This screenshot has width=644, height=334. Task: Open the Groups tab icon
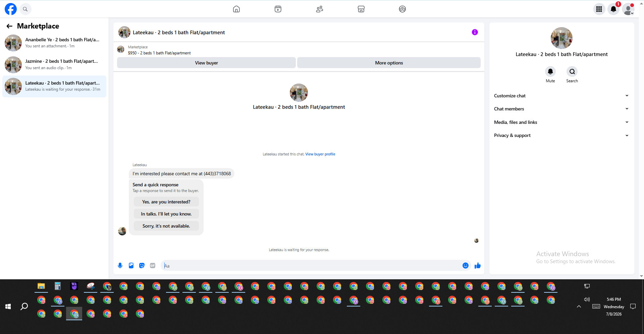[x=402, y=9]
